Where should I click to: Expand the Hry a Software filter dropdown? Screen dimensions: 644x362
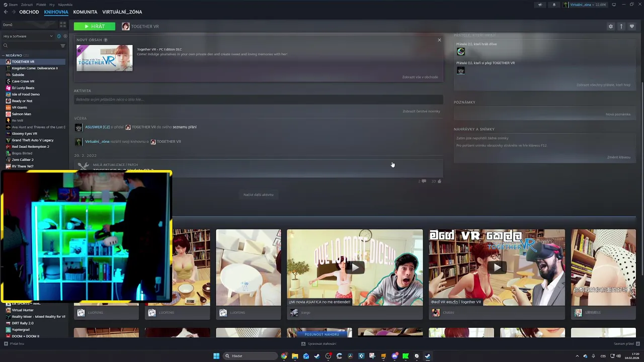[28, 36]
